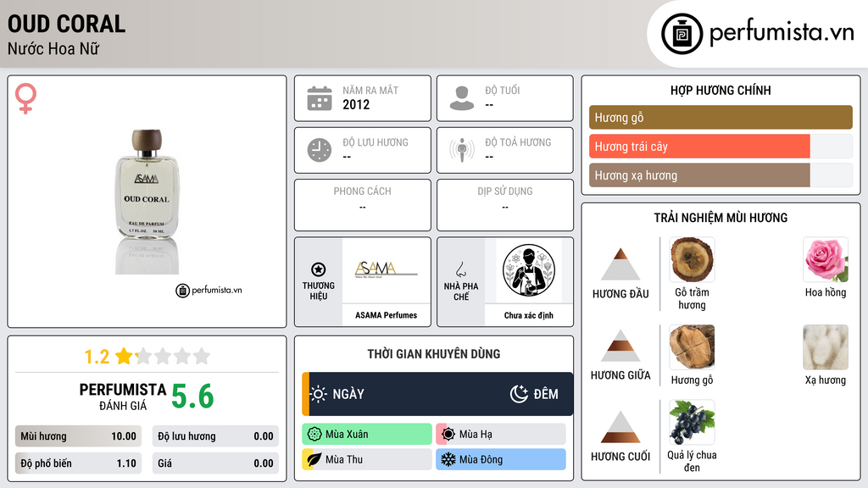Select the Xạ hương musk note image
868x488 pixels.
[x=826, y=347]
